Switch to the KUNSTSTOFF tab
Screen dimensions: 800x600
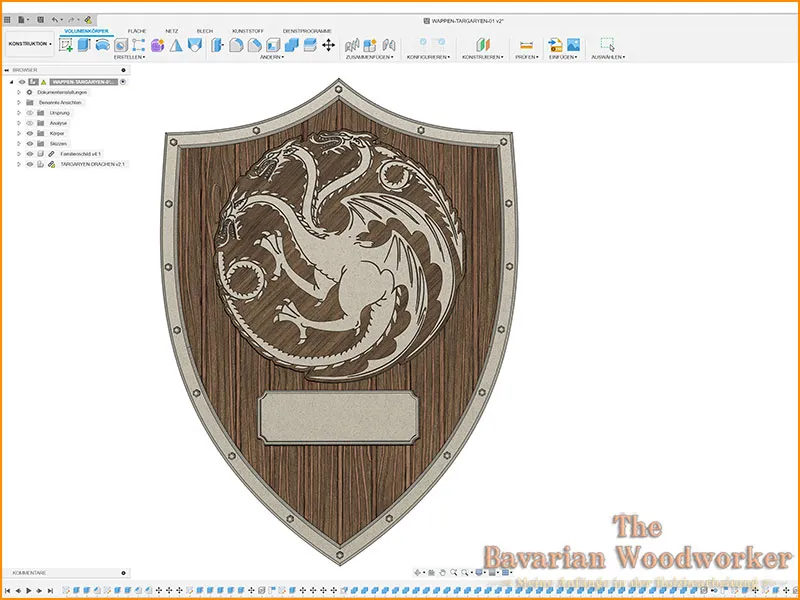point(248,31)
